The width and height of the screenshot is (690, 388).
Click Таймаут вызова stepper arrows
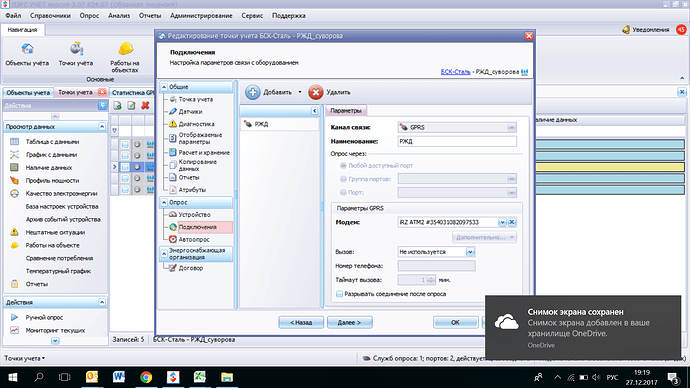point(431,280)
